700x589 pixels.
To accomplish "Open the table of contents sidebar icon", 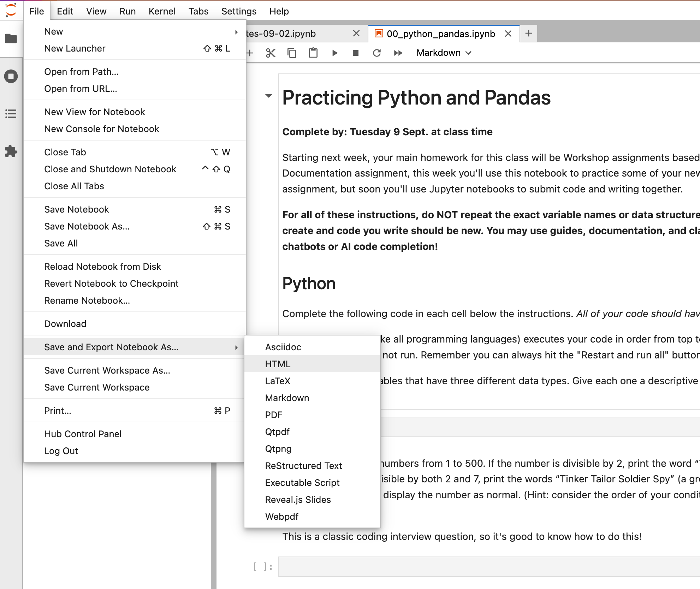I will 11,114.
